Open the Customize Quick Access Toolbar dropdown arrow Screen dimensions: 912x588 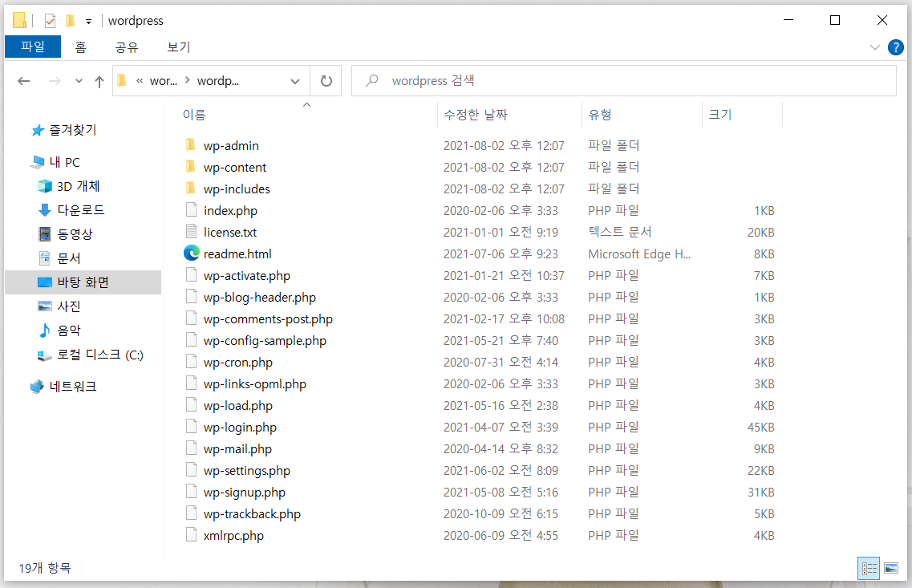point(88,22)
